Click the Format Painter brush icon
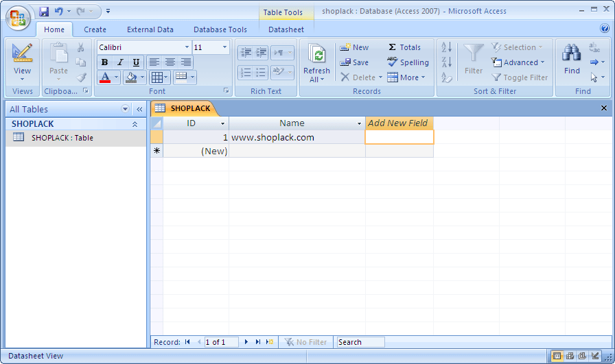Viewport: 615px width, 364px height. (81, 77)
